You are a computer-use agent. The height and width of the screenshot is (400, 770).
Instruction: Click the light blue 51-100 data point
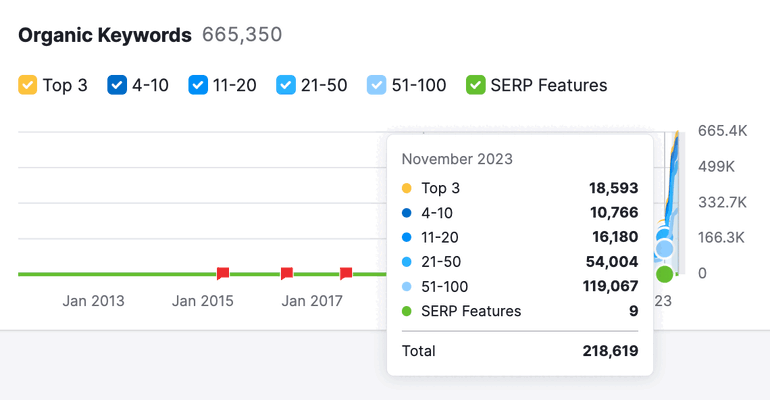click(x=664, y=249)
